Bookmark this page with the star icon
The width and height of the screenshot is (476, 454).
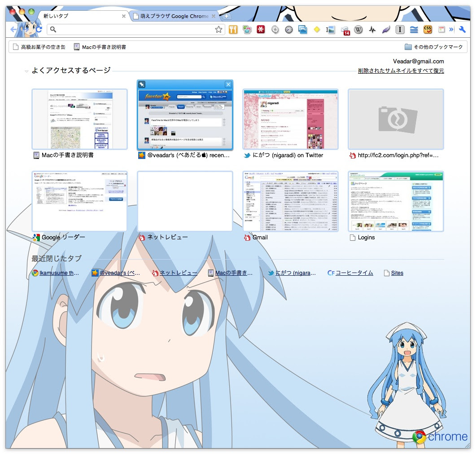click(x=218, y=30)
